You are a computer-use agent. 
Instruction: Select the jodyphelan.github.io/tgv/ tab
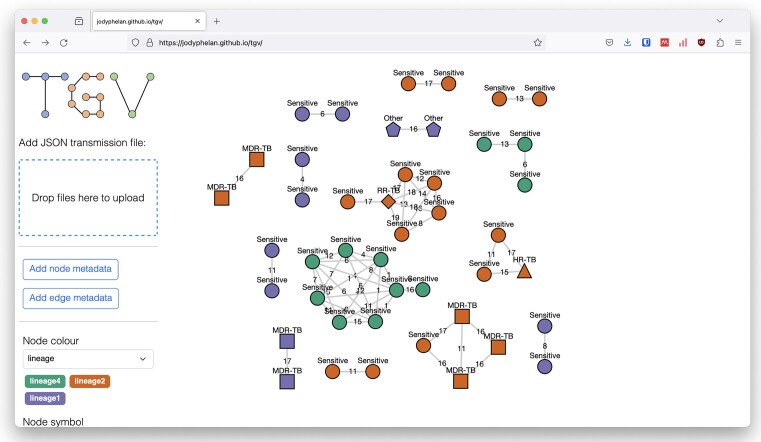pyautogui.click(x=149, y=21)
